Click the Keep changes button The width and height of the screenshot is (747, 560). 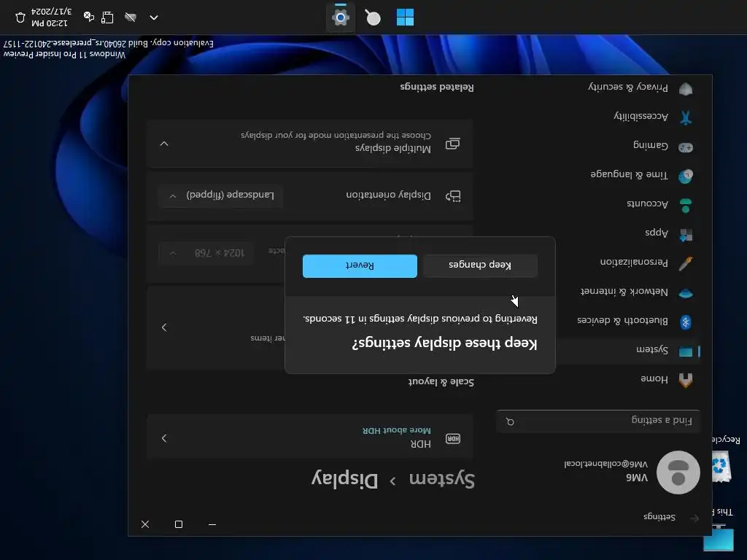click(x=480, y=265)
